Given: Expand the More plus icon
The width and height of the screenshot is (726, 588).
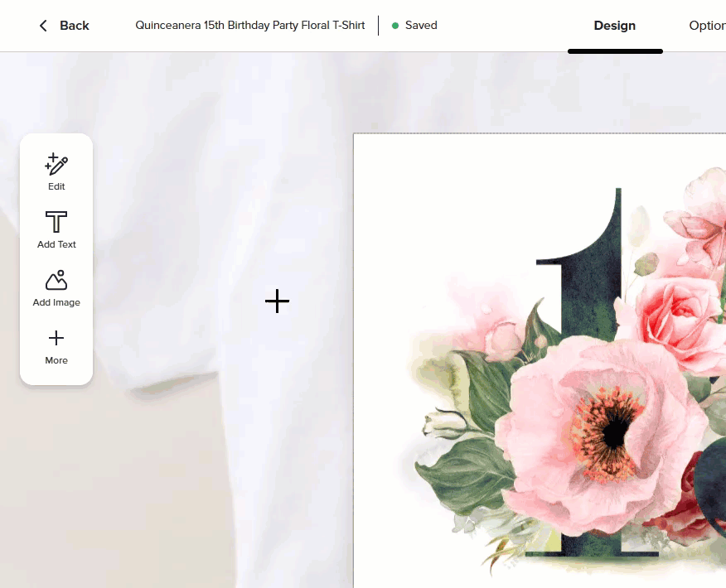Looking at the screenshot, I should pyautogui.click(x=56, y=338).
